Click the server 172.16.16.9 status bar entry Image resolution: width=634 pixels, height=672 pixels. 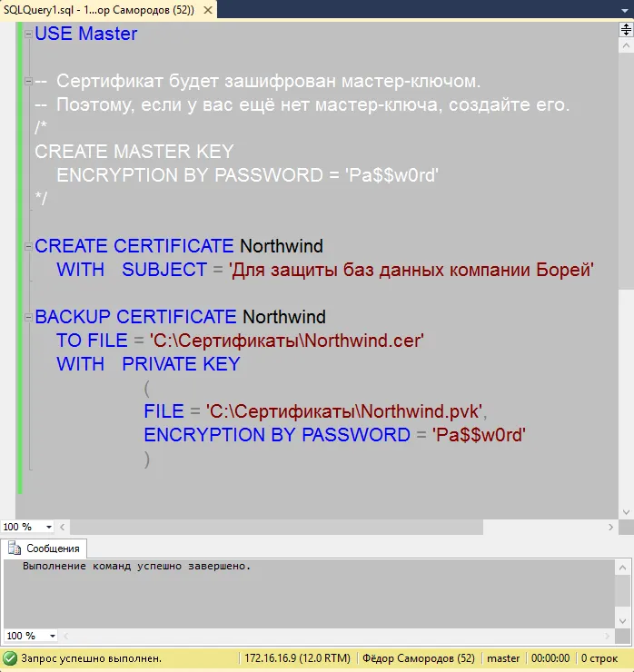click(x=297, y=657)
